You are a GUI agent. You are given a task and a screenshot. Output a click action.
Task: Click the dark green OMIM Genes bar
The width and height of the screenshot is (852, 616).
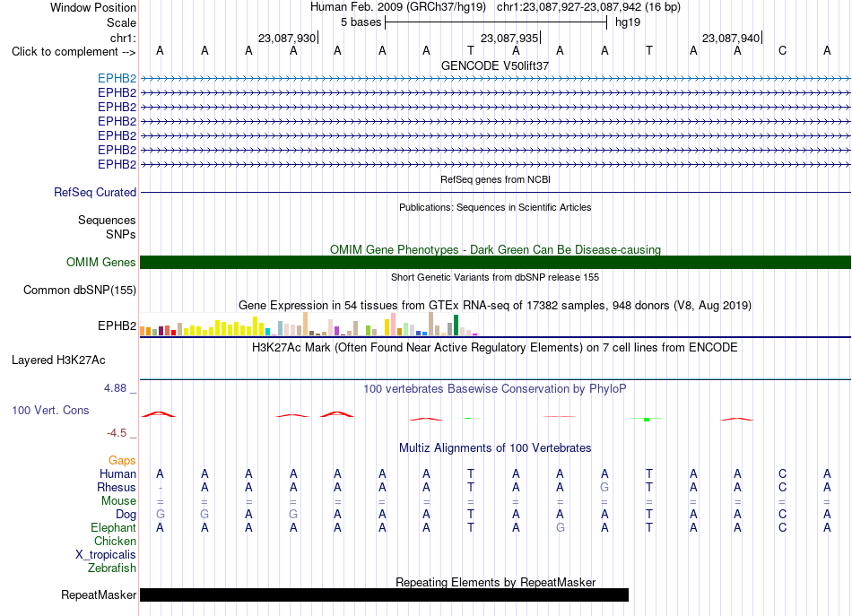coord(495,263)
